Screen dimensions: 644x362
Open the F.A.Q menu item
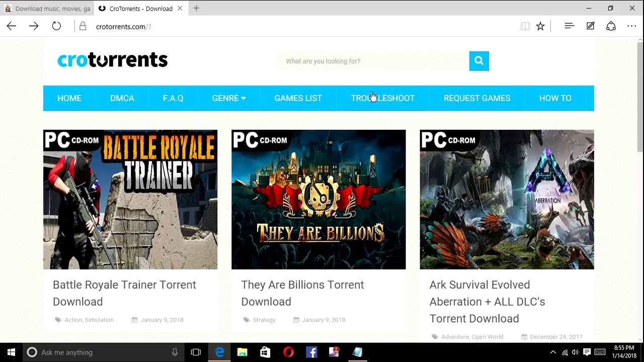pos(173,98)
